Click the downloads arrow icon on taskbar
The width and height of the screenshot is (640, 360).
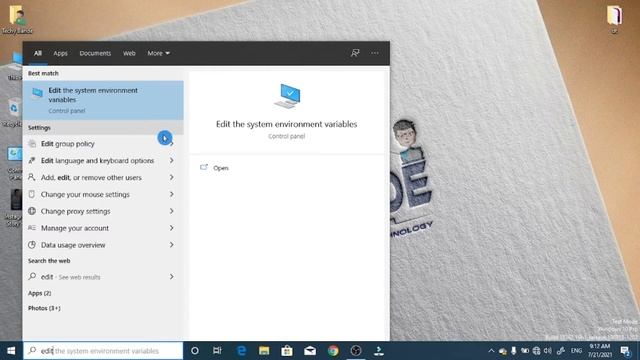pyautogui.click(x=379, y=351)
